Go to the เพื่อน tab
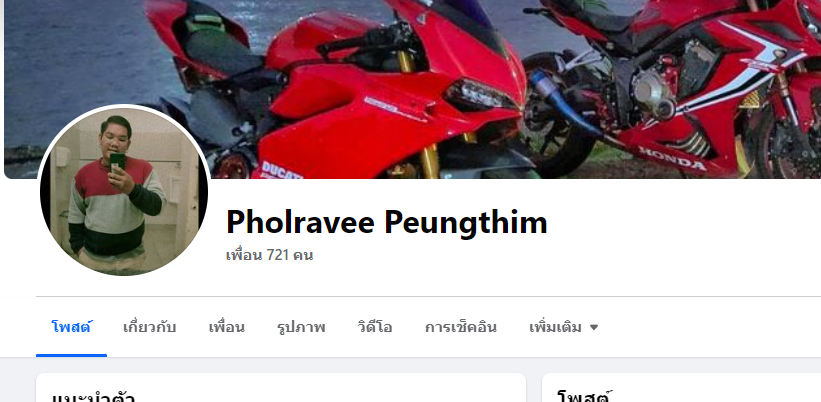The height and width of the screenshot is (402, 821). pyautogui.click(x=226, y=327)
